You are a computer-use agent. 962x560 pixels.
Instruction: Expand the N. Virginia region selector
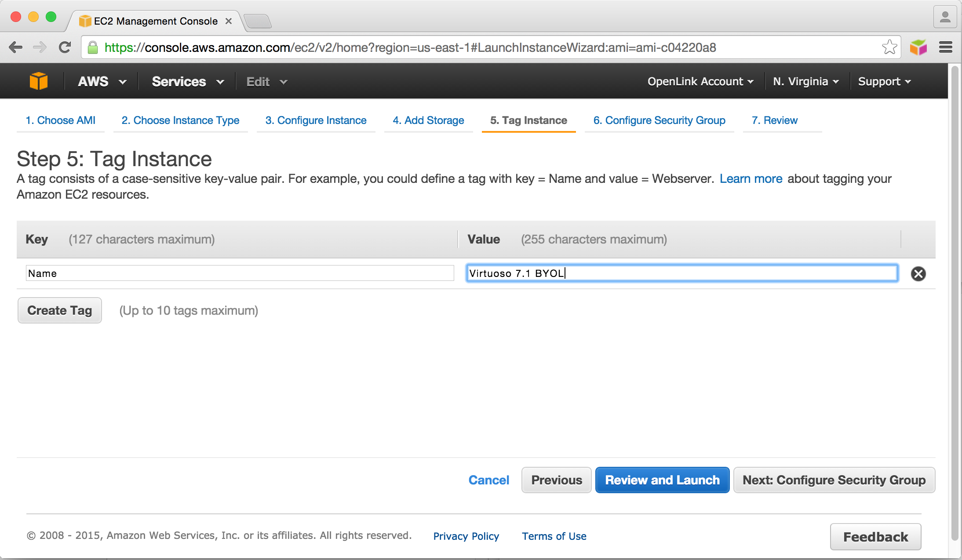805,82
